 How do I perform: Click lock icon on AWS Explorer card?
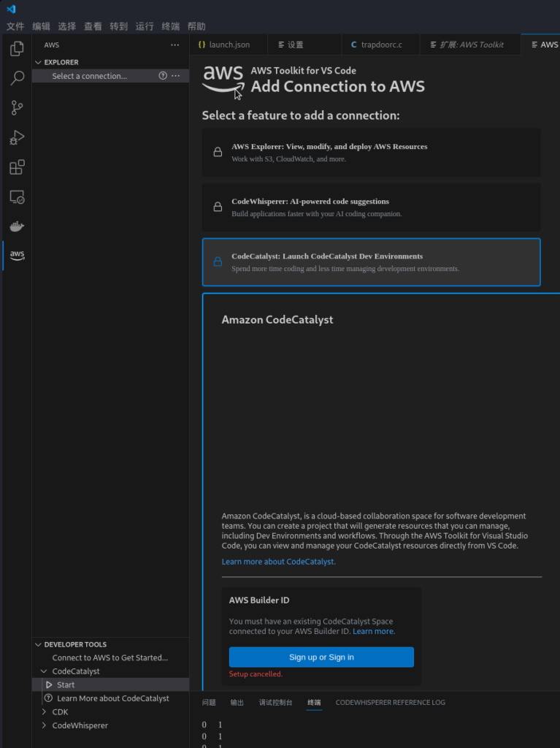218,152
